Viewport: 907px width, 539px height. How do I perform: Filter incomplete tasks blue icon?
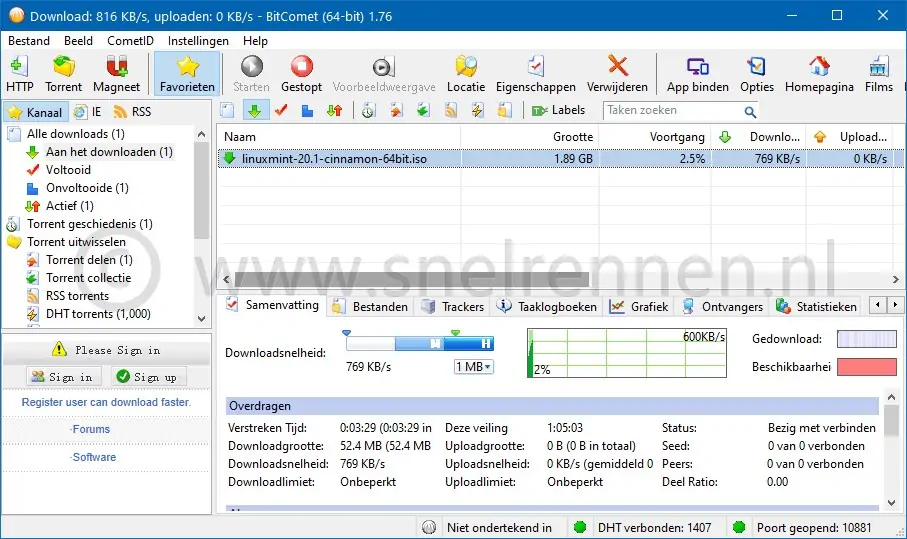click(307, 110)
